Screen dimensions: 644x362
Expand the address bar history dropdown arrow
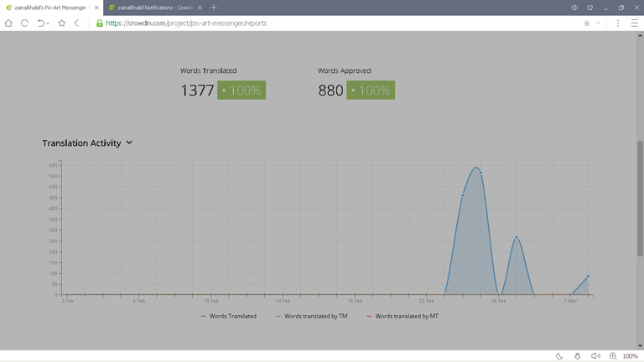point(598,23)
